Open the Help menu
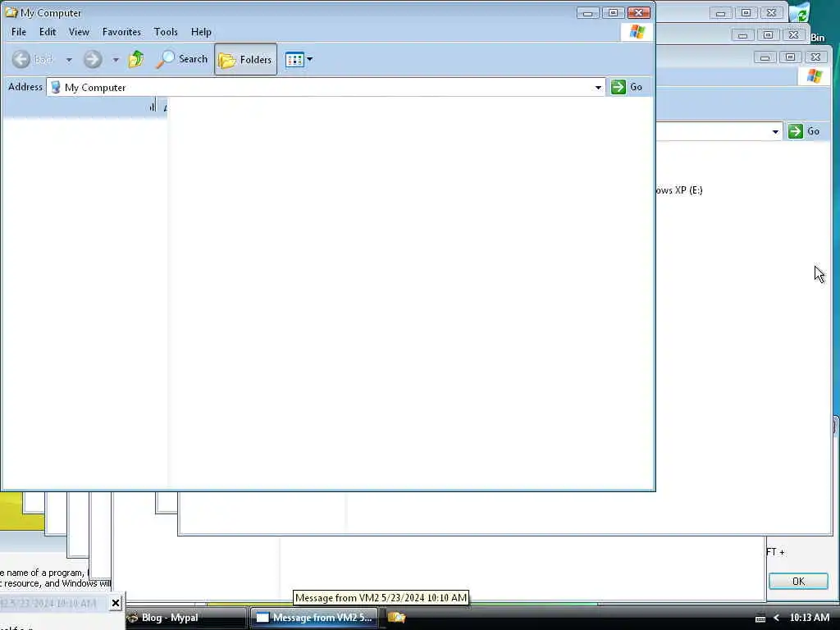 (201, 32)
